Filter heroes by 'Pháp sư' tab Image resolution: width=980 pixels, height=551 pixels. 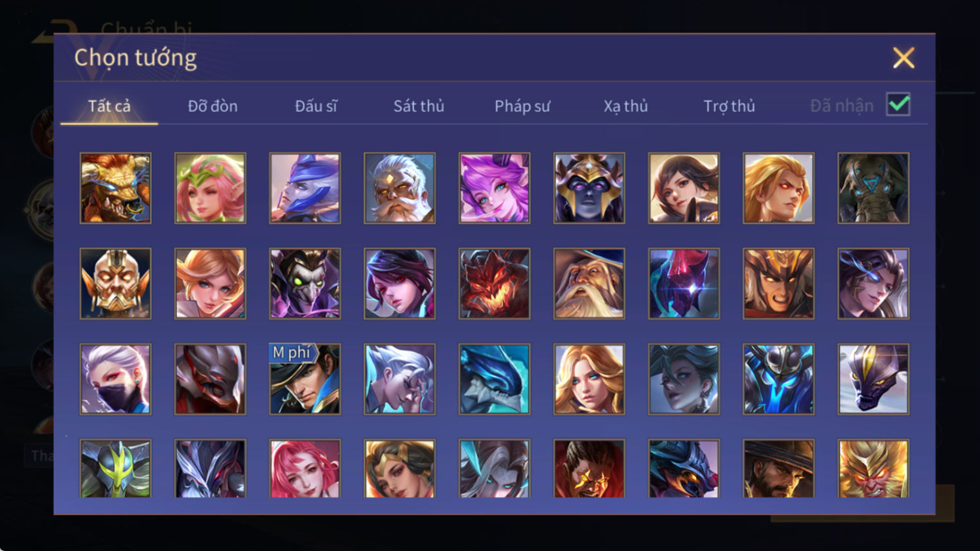point(522,106)
